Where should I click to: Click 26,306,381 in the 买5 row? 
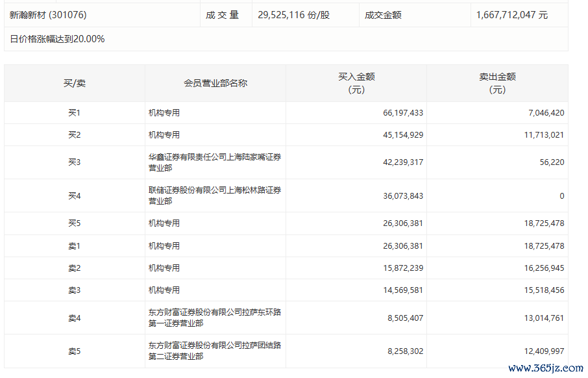(x=403, y=223)
